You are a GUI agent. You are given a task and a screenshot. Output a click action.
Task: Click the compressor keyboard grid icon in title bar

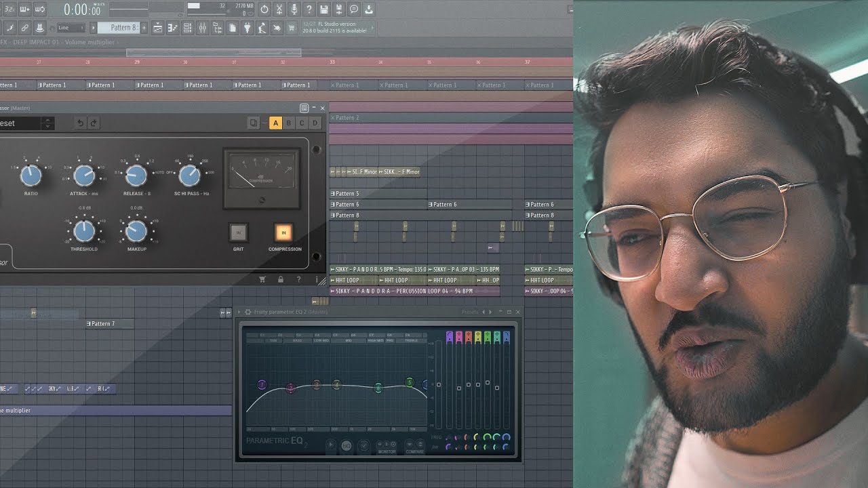304,108
